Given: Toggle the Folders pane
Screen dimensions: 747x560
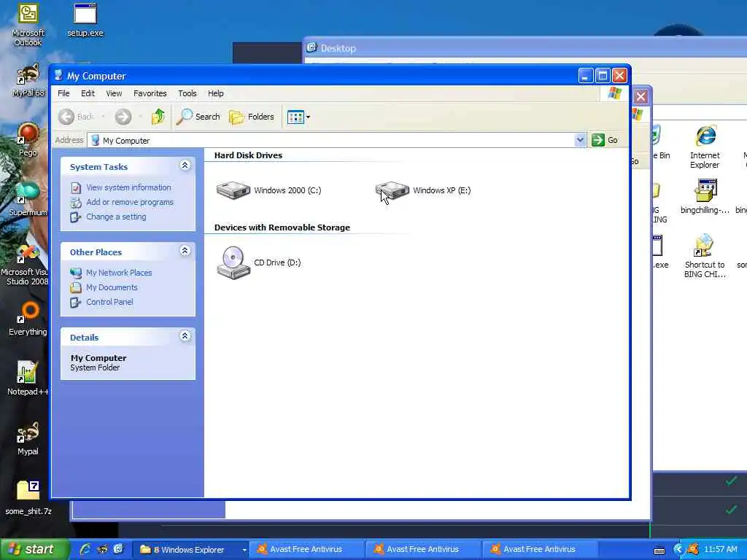Looking at the screenshot, I should (x=252, y=117).
